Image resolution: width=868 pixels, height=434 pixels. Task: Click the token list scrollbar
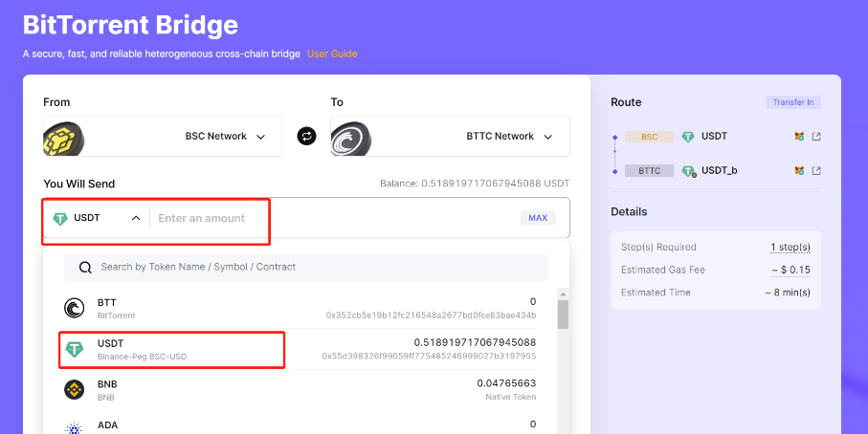pos(563,315)
